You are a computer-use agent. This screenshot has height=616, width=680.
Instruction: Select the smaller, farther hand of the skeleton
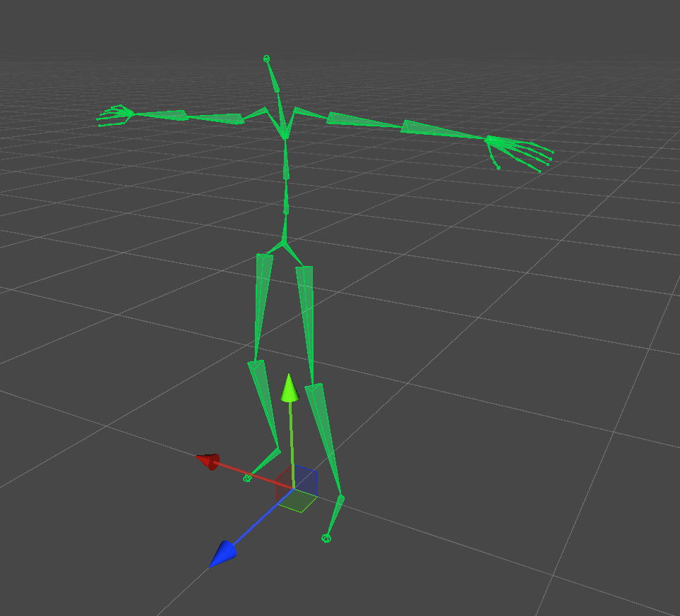(115, 116)
